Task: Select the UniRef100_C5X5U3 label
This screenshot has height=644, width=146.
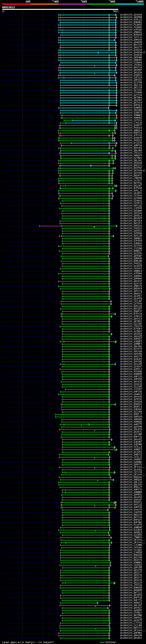Action: tap(131, 65)
